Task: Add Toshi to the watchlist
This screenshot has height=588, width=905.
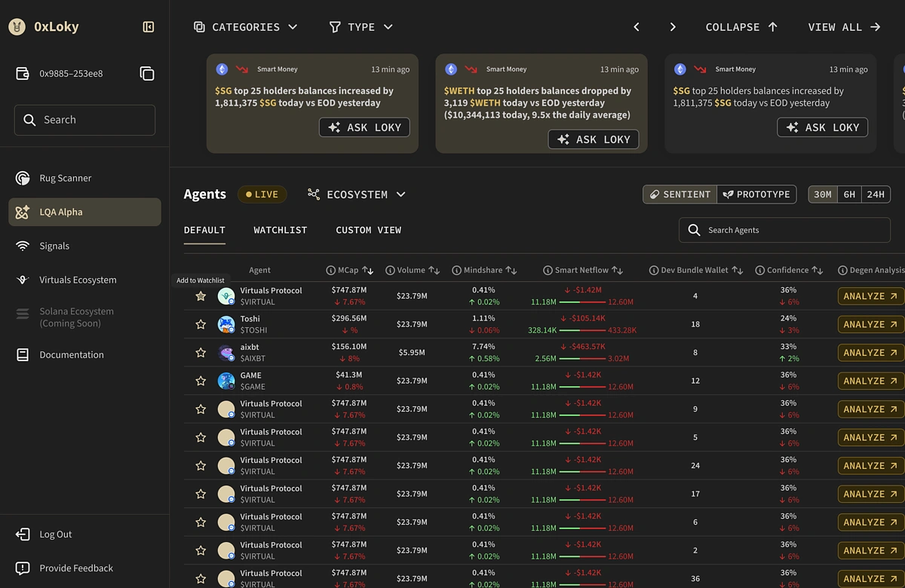Action: 201,324
